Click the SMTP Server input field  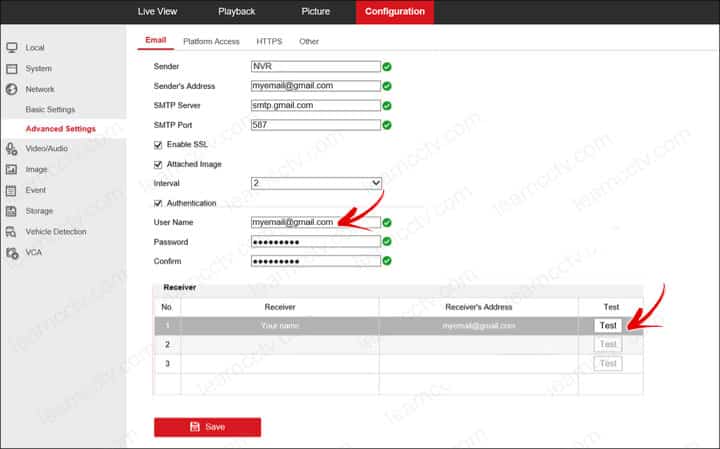pyautogui.click(x=316, y=105)
